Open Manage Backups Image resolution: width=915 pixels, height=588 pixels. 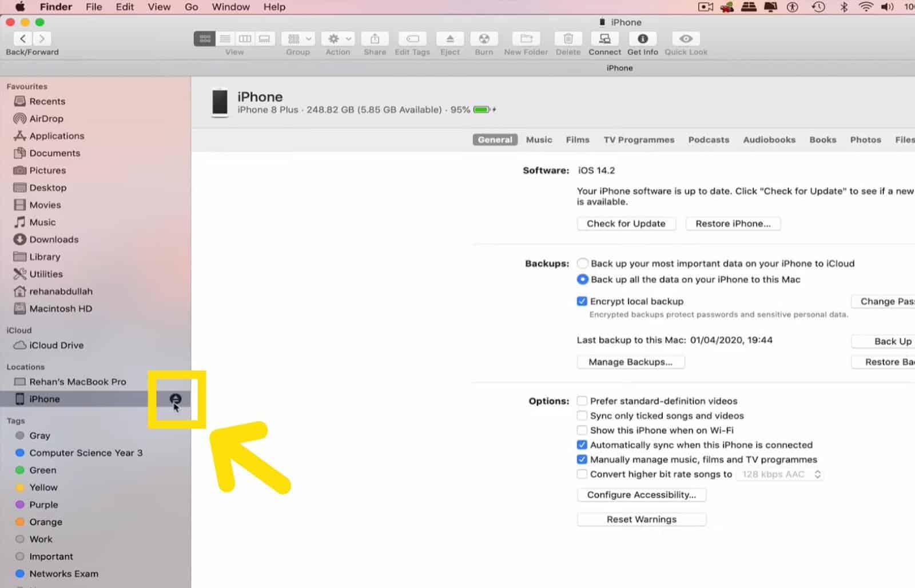630,362
